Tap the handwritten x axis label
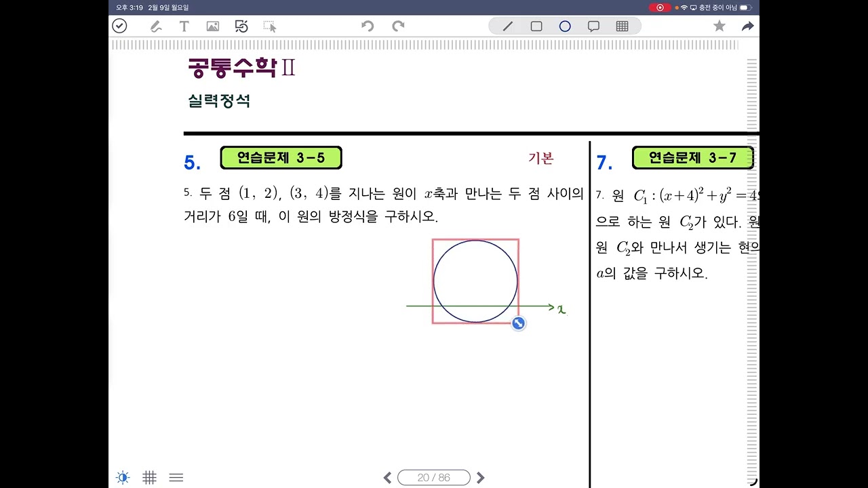868x488 pixels. (561, 309)
